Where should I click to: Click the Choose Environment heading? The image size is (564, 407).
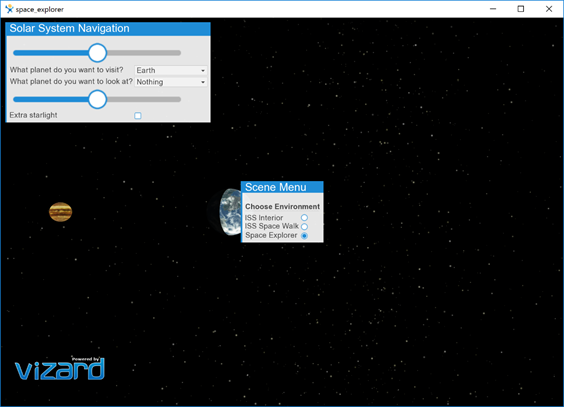[282, 206]
